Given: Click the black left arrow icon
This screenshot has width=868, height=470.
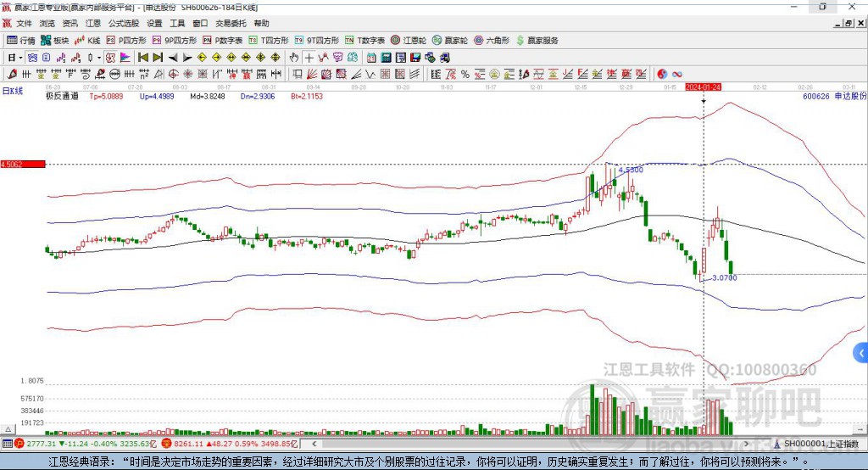Looking at the screenshot, I should (x=173, y=58).
